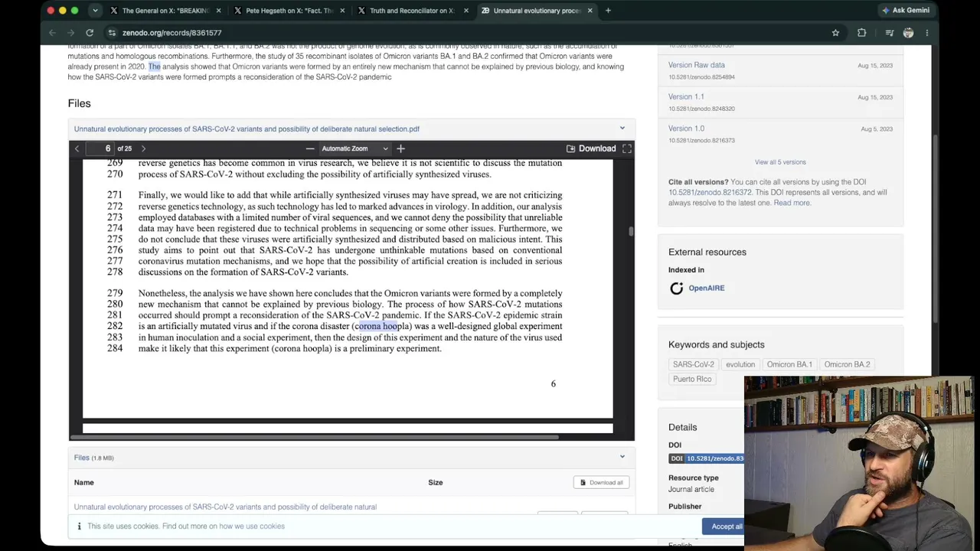Select the Omicron BA.1 keyword tag
Viewport: 980px width, 551px height.
coord(789,364)
